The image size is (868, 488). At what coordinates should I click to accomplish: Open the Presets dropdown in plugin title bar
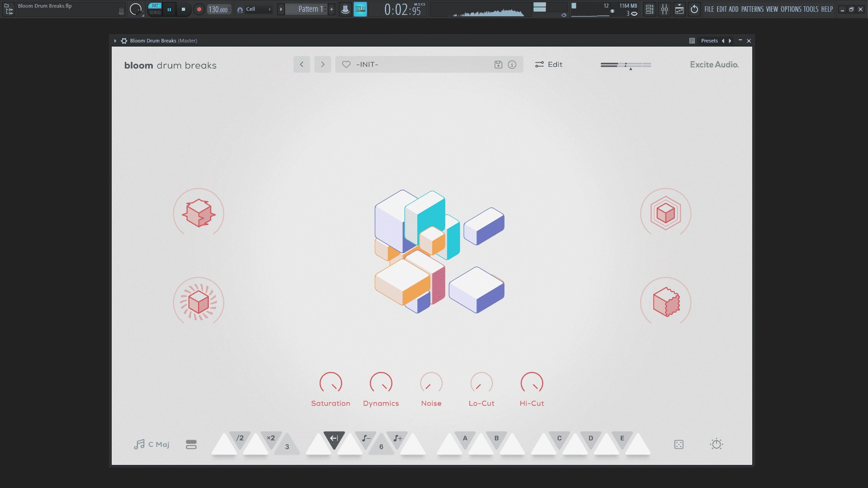point(709,41)
